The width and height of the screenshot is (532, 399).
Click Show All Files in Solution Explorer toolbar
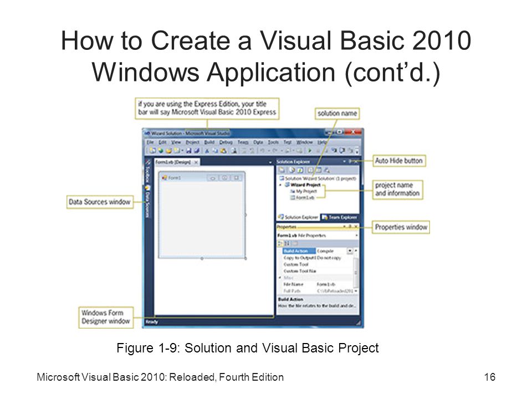pos(292,170)
